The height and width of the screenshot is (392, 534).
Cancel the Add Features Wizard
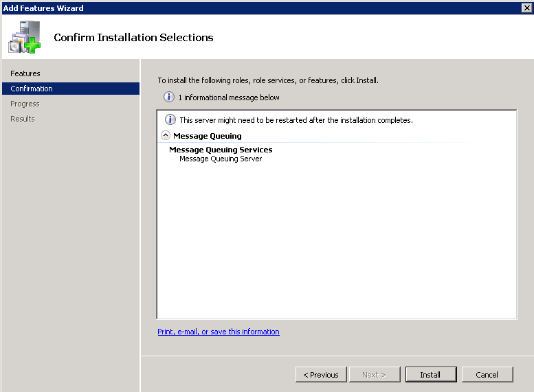click(x=487, y=375)
